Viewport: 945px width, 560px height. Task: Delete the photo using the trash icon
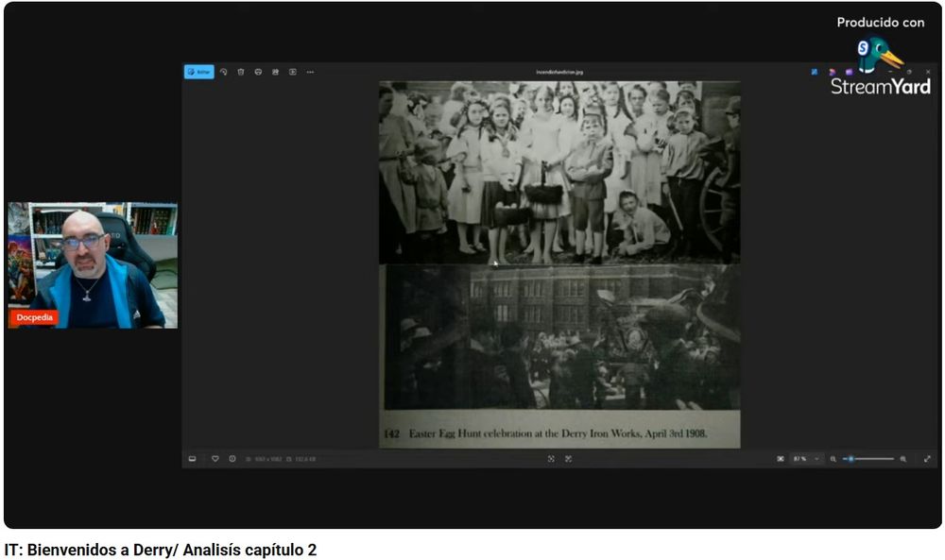(x=240, y=72)
